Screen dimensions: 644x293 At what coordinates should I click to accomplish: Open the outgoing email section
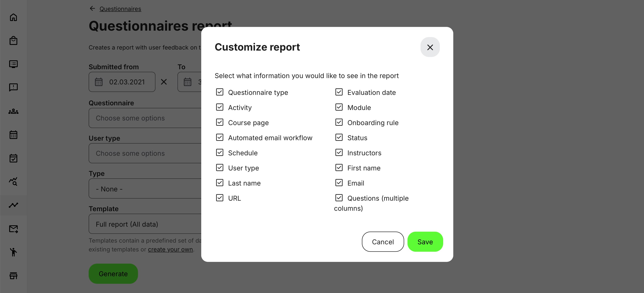point(13,229)
